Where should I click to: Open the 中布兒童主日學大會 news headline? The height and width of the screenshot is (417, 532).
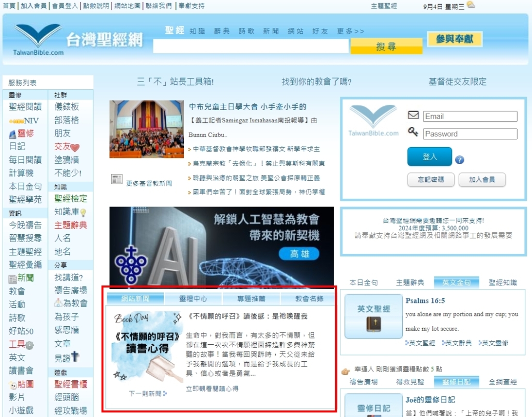(x=247, y=107)
